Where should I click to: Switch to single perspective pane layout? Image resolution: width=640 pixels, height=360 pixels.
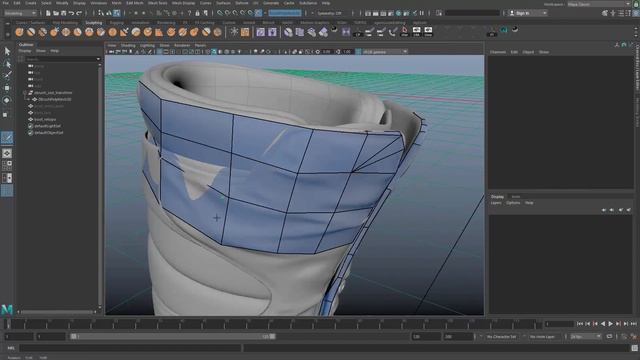coord(7,153)
